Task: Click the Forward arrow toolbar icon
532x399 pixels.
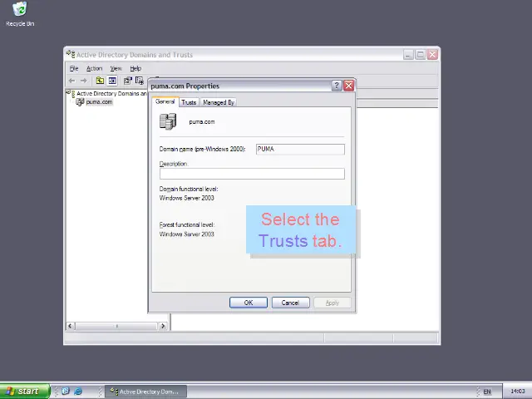Action: pos(83,81)
